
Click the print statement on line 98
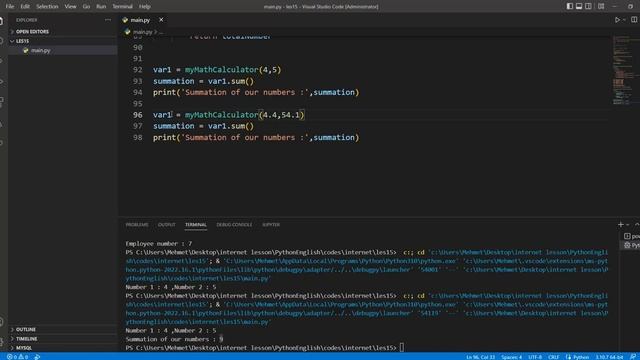click(x=256, y=137)
